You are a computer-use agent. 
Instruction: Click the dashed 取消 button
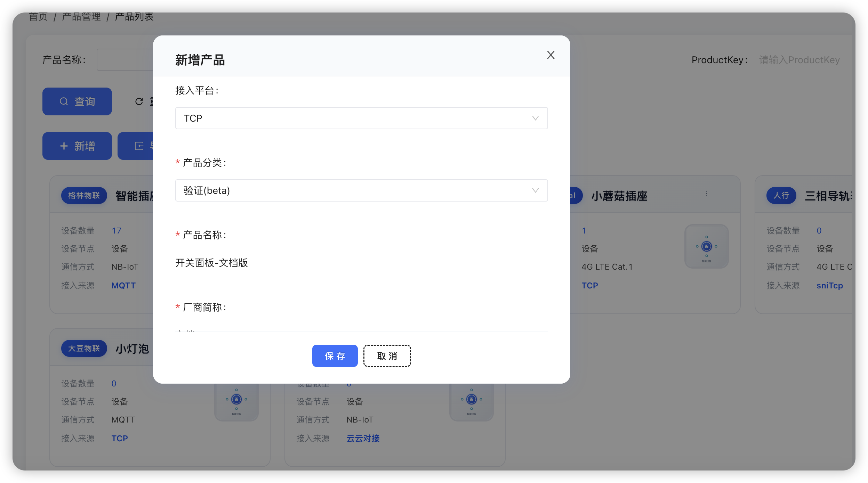pyautogui.click(x=387, y=356)
